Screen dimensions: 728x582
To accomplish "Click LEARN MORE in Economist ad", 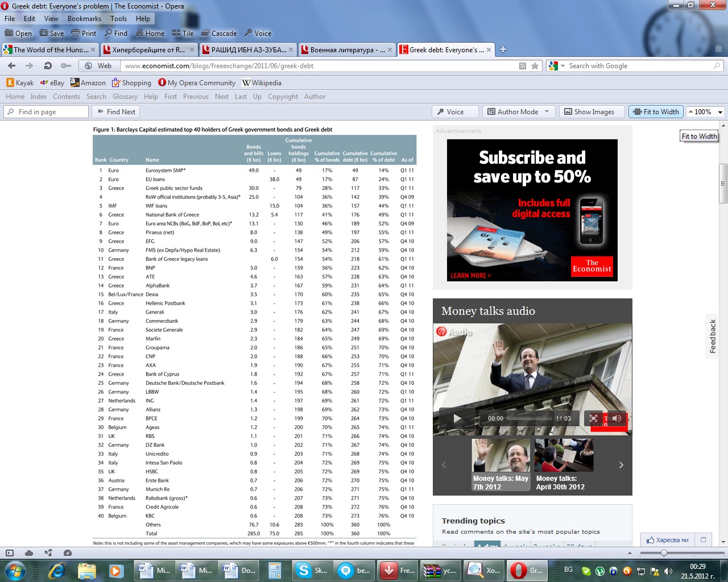I will (470, 276).
